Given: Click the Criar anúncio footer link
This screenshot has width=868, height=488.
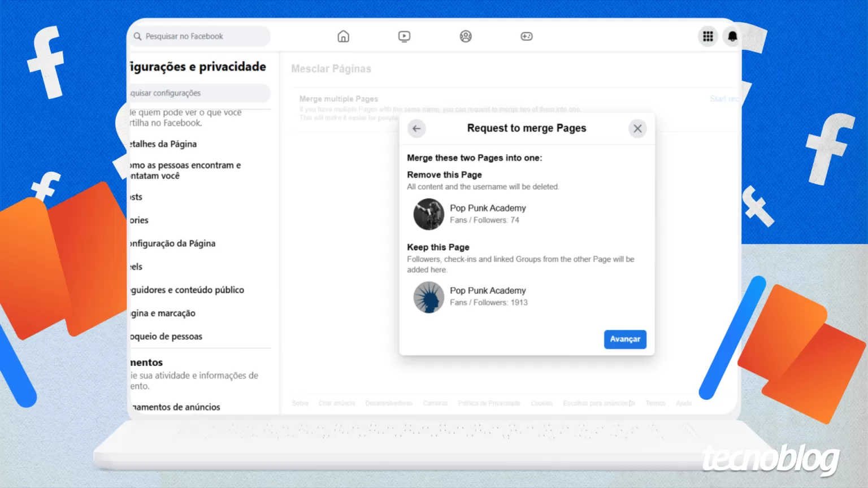Looking at the screenshot, I should point(337,403).
